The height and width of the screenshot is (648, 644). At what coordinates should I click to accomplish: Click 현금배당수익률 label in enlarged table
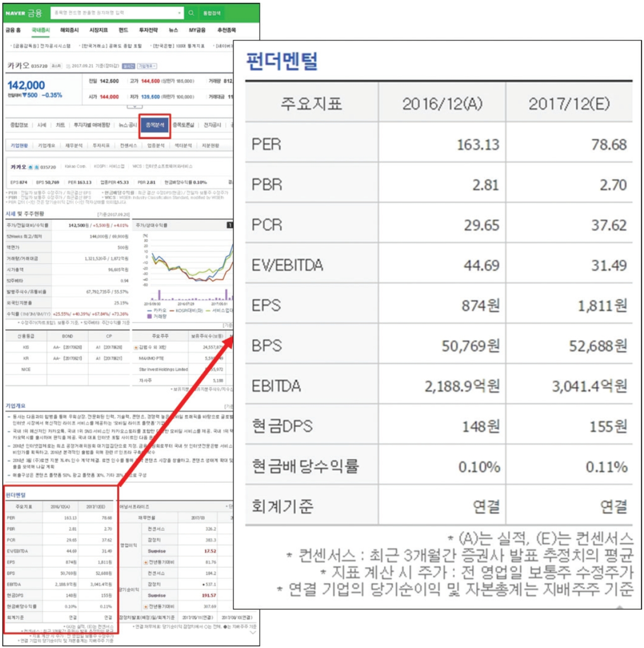(305, 466)
